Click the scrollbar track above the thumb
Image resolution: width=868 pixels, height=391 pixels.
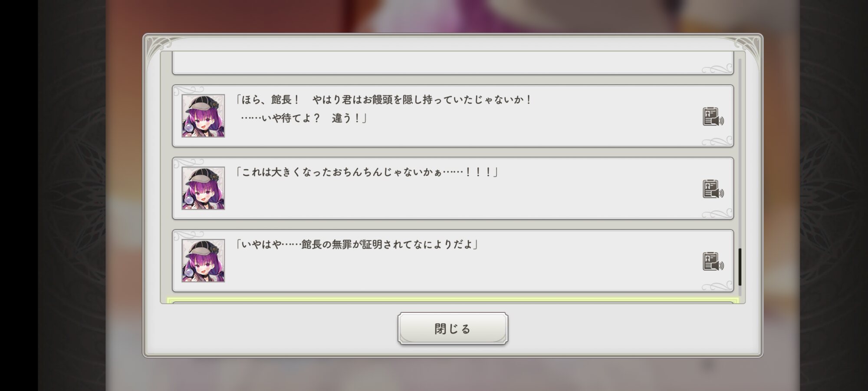(x=740, y=152)
